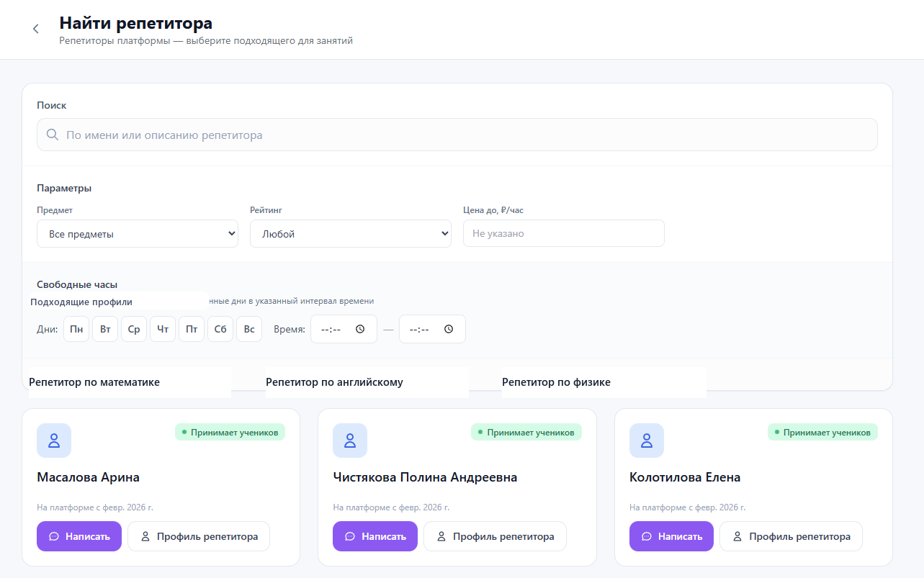This screenshot has height=578, width=924.
Task: Click the Репетитор по английскому label
Action: coord(334,382)
